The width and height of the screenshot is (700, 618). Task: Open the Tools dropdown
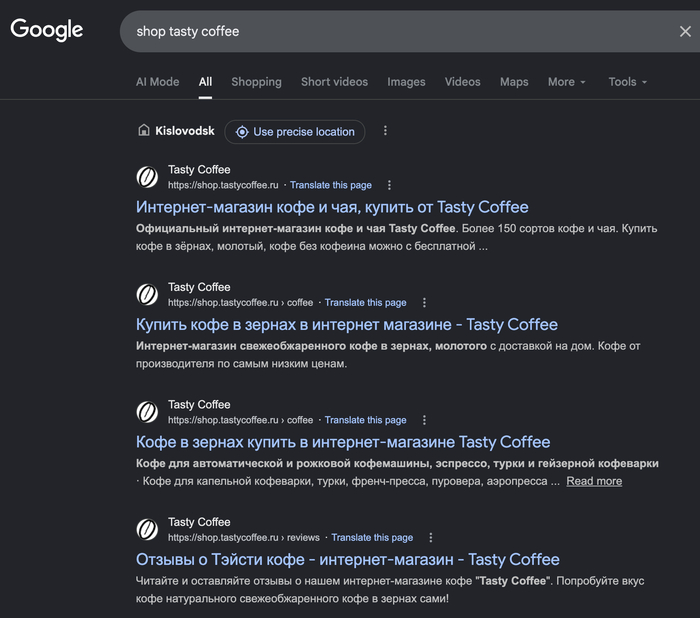628,82
